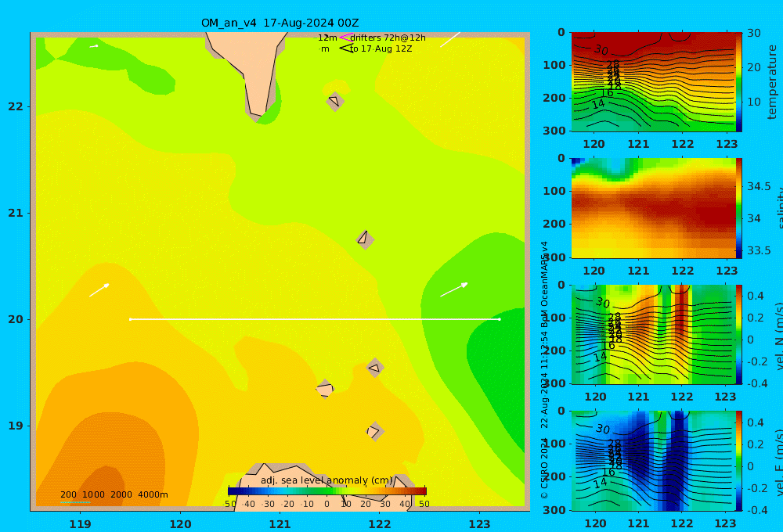Screen dimensions: 783x532
Task: Click the bathymetry scale '200 1000 2000 4000m'
Action: click(114, 494)
